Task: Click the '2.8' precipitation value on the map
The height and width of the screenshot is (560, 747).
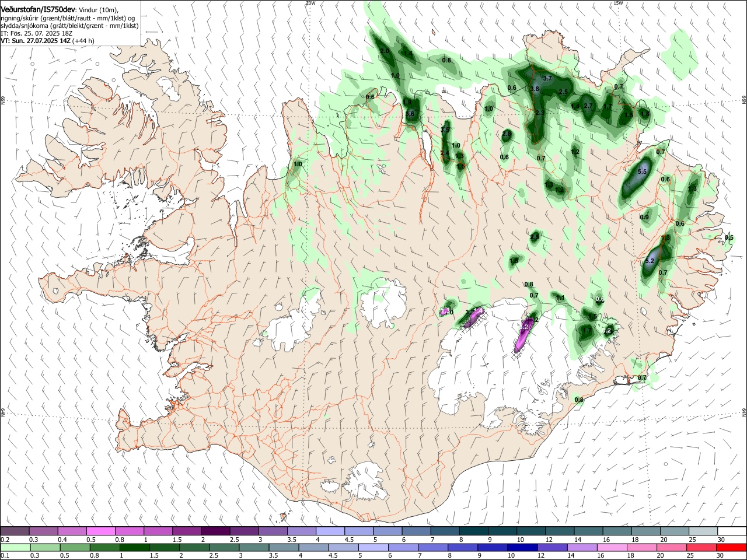Action: pos(507,134)
